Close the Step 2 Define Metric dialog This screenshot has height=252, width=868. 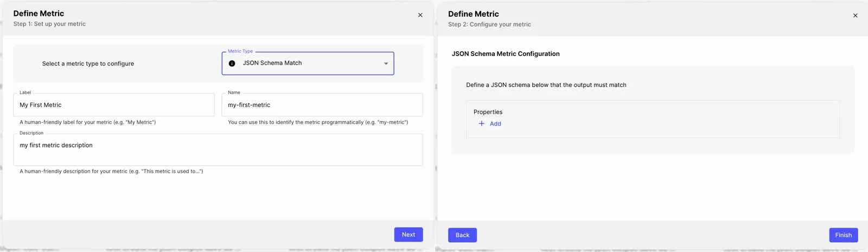855,16
